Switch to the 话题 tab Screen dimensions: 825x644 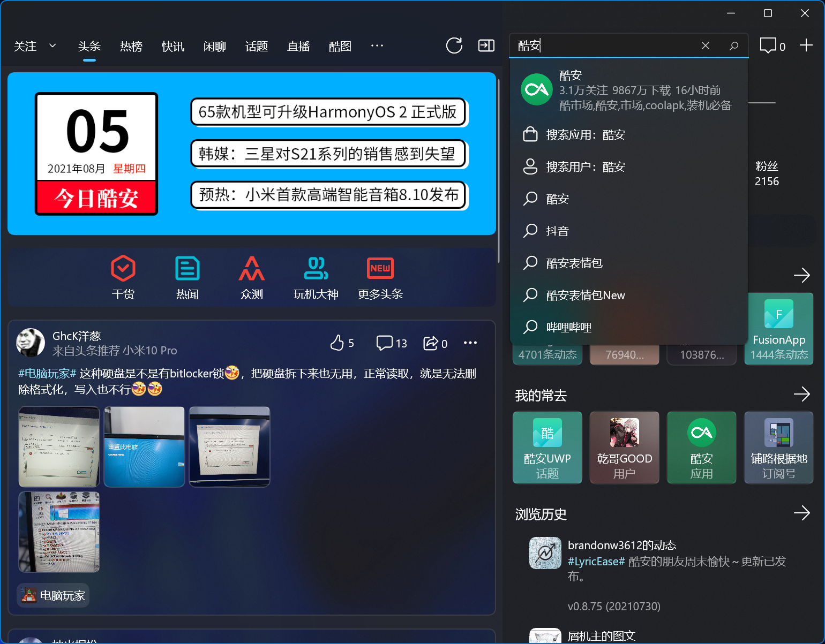(x=257, y=46)
